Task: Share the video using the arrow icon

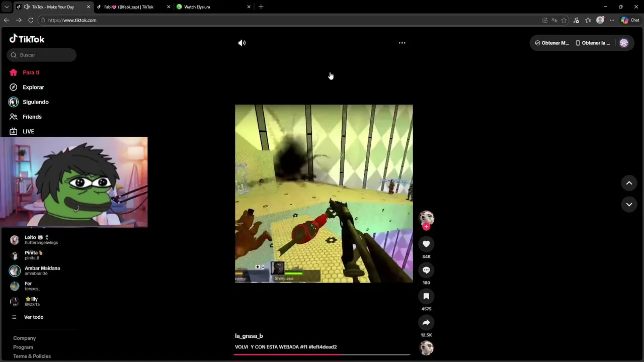Action: 426,322
